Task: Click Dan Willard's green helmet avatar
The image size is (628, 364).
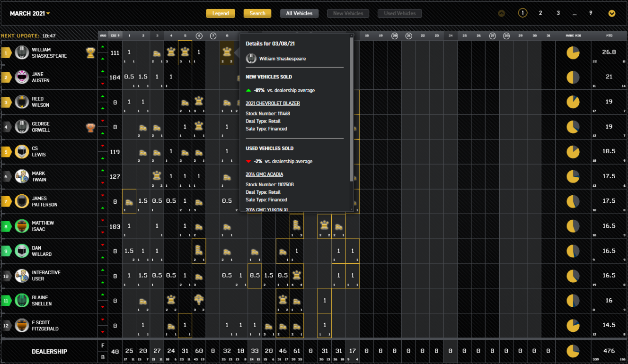Action: (x=22, y=251)
